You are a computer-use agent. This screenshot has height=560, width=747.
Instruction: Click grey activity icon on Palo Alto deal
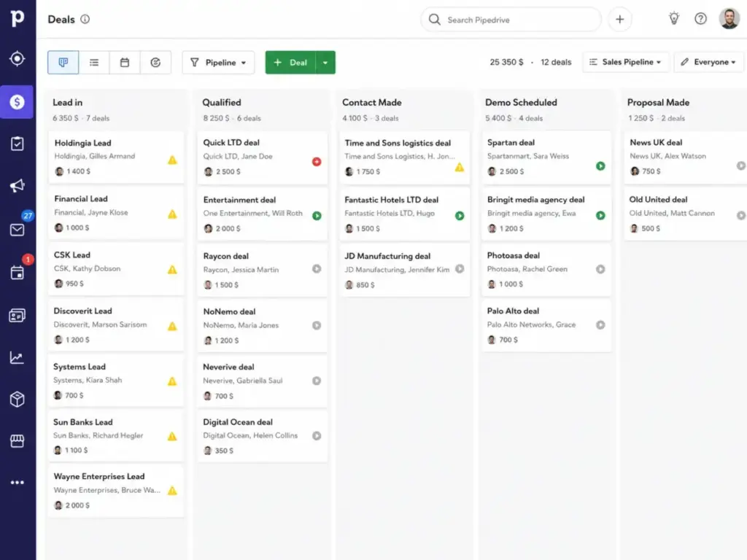[x=600, y=324]
